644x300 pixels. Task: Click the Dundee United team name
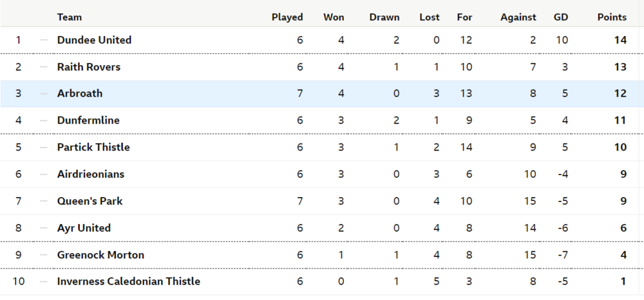tap(94, 40)
